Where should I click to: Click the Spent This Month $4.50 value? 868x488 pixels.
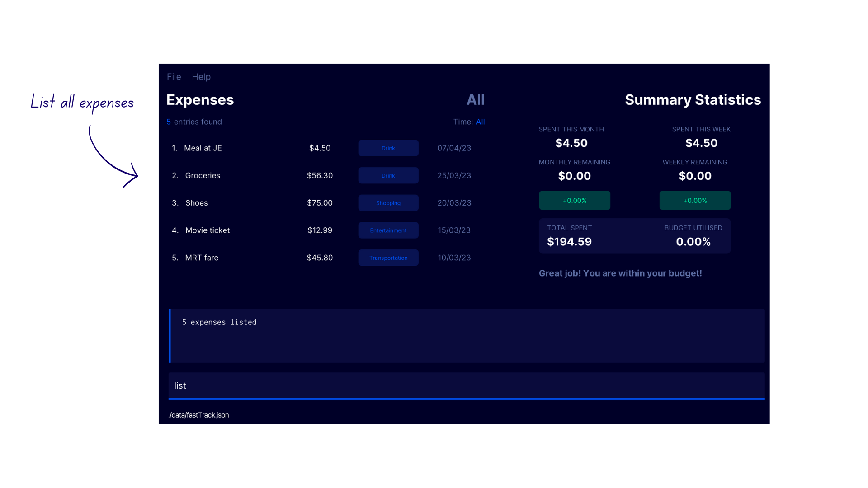click(x=571, y=143)
